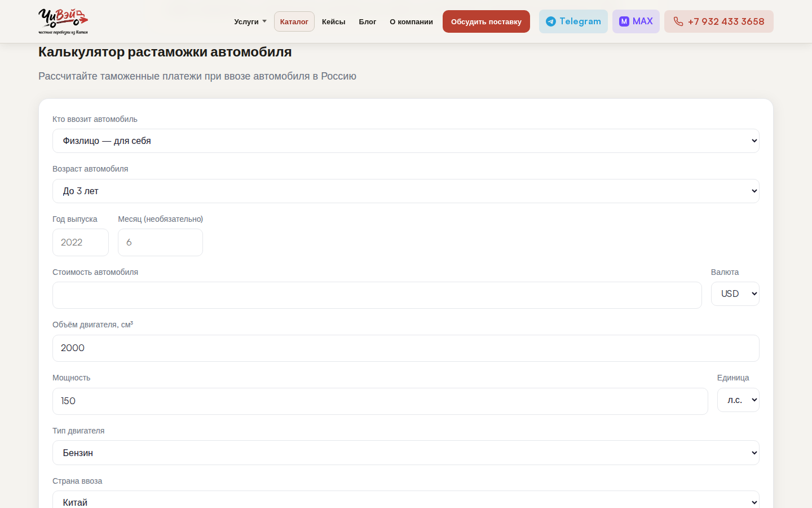Change the power unit Единица dropdown
812x508 pixels.
pyautogui.click(x=738, y=400)
